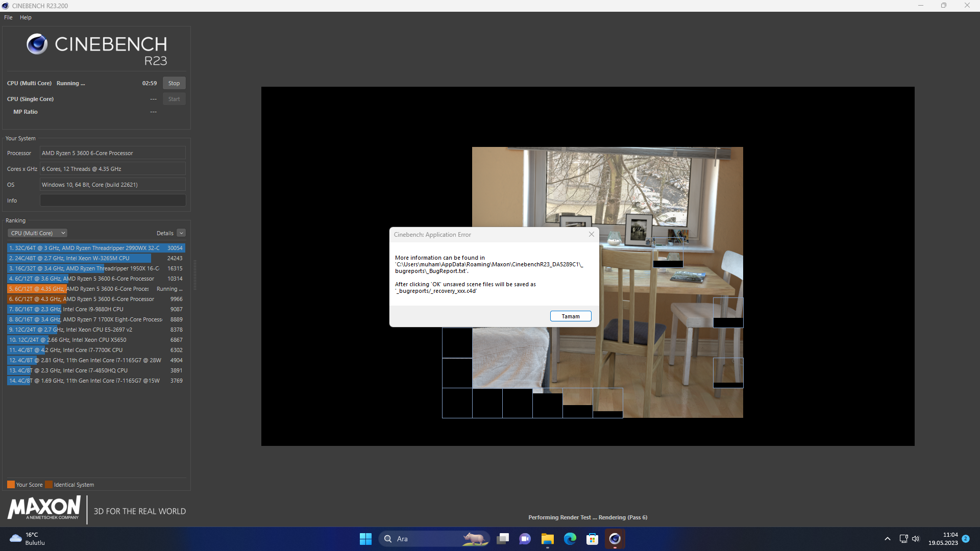Viewport: 980px width, 551px height.
Task: Open Windows Start menu icon
Action: pos(365,539)
